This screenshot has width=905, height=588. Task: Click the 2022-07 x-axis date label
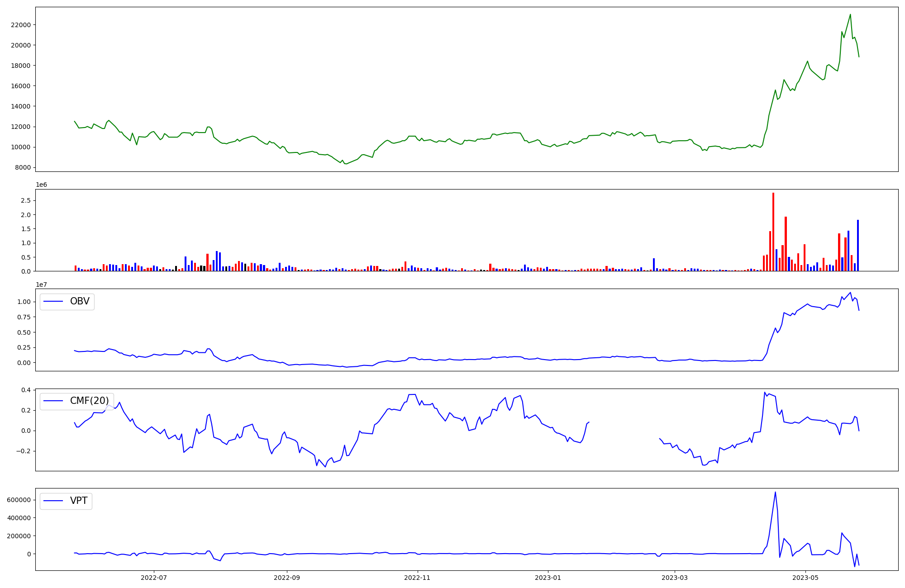pos(154,578)
